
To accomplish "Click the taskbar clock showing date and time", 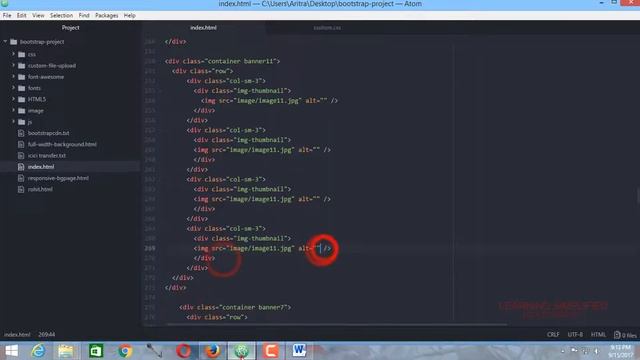I will click(620, 351).
